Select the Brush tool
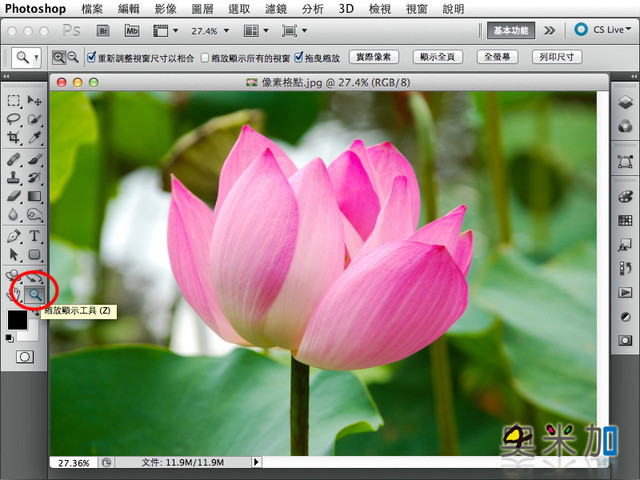Image resolution: width=640 pixels, height=480 pixels. (34, 159)
